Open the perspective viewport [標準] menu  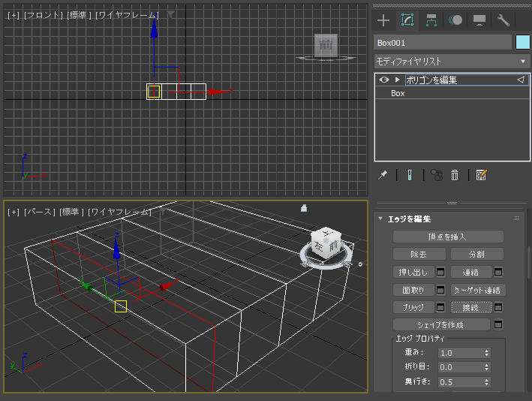click(x=71, y=212)
